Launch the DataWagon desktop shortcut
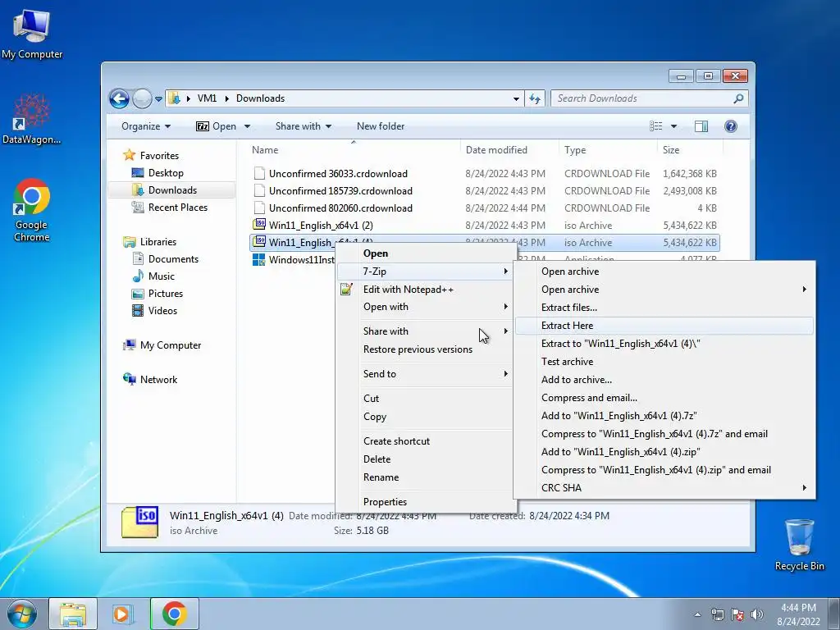 click(x=32, y=119)
